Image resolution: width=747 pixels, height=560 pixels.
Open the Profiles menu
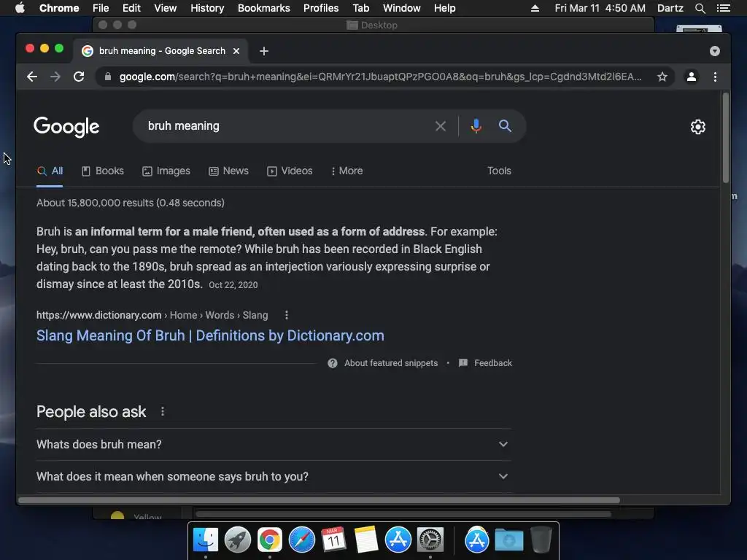321,8
